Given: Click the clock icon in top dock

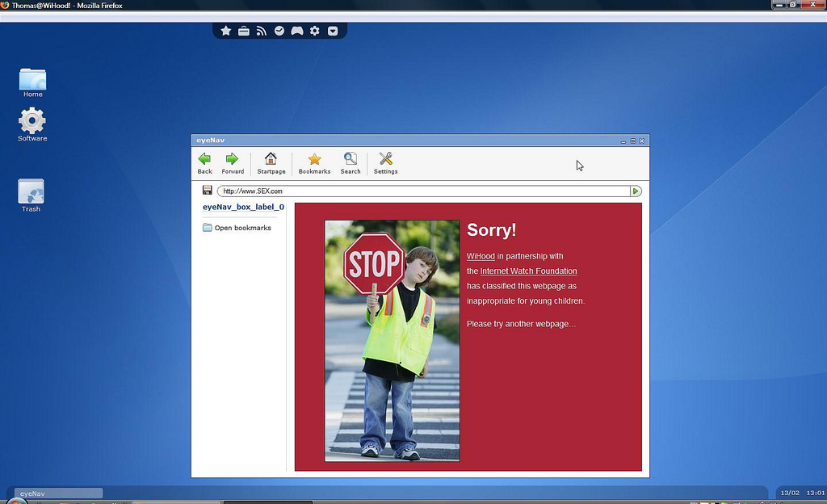Looking at the screenshot, I should [x=279, y=31].
